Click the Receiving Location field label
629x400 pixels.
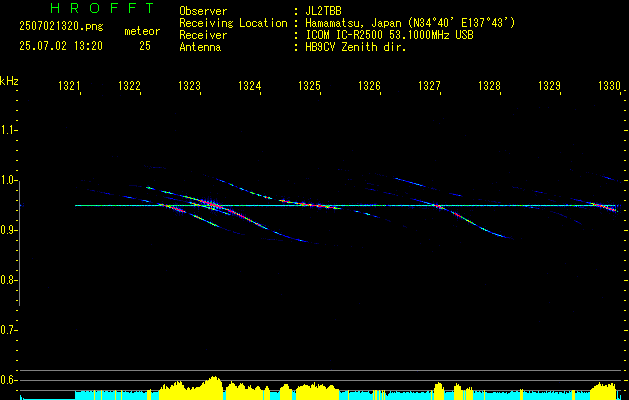coord(233,23)
